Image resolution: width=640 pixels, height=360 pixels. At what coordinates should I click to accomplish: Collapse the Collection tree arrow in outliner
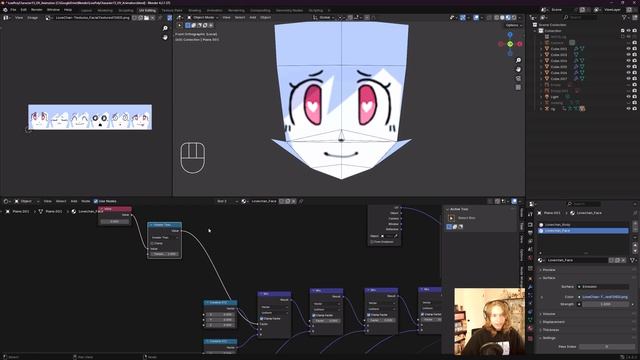(536, 31)
